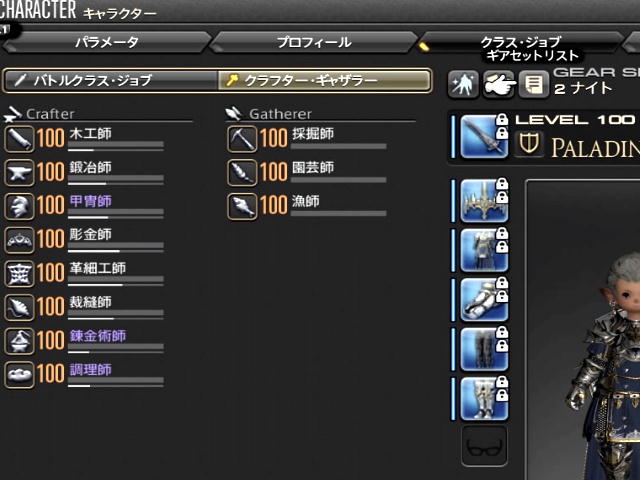Screen dimensions: 640x480
Task: Select the Fisher (漁師) icon
Action: coord(242,207)
